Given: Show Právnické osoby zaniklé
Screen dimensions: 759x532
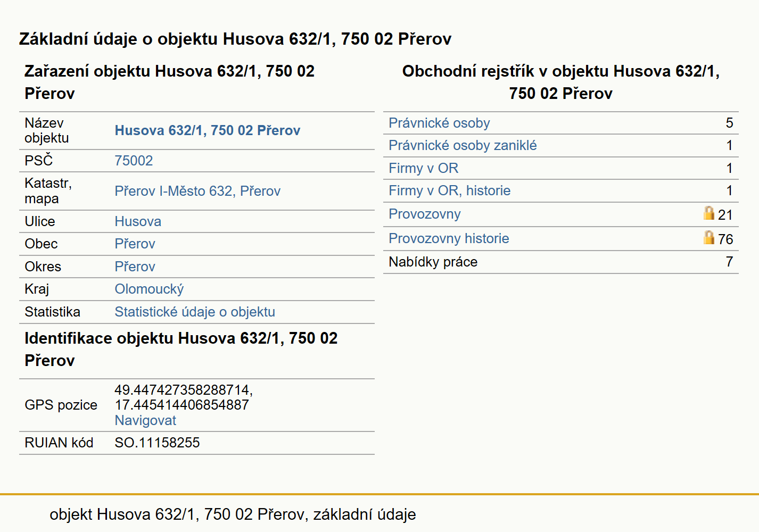Looking at the screenshot, I should tap(463, 145).
